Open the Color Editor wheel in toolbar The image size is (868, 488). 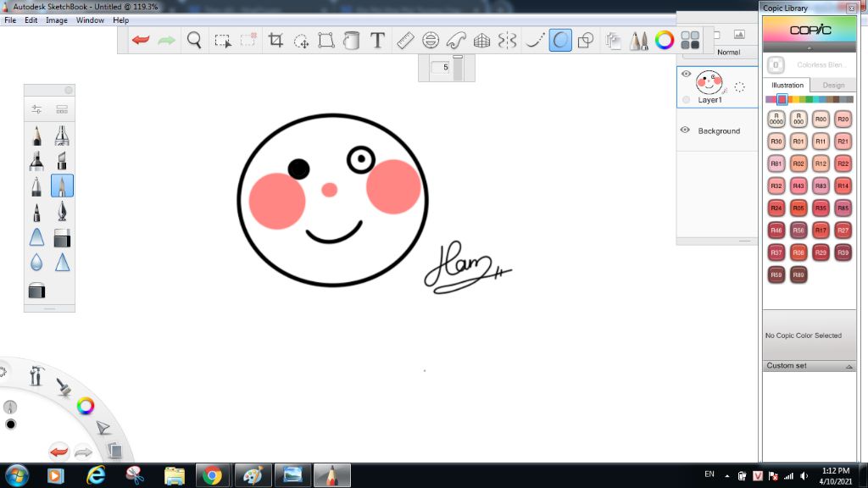tap(665, 40)
